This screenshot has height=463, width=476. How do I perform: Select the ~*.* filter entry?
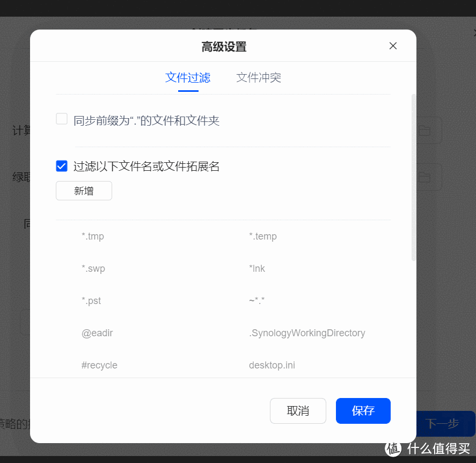pyautogui.click(x=257, y=300)
